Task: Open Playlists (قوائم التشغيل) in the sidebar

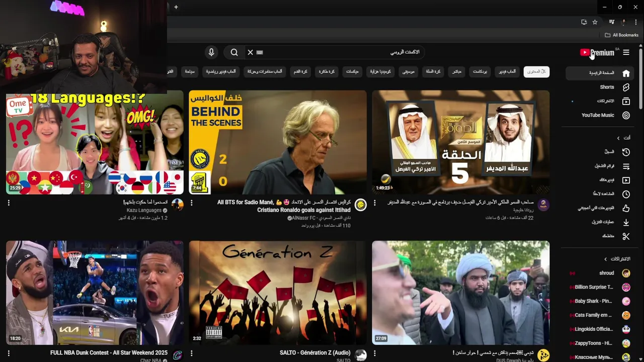Action: 600,166
